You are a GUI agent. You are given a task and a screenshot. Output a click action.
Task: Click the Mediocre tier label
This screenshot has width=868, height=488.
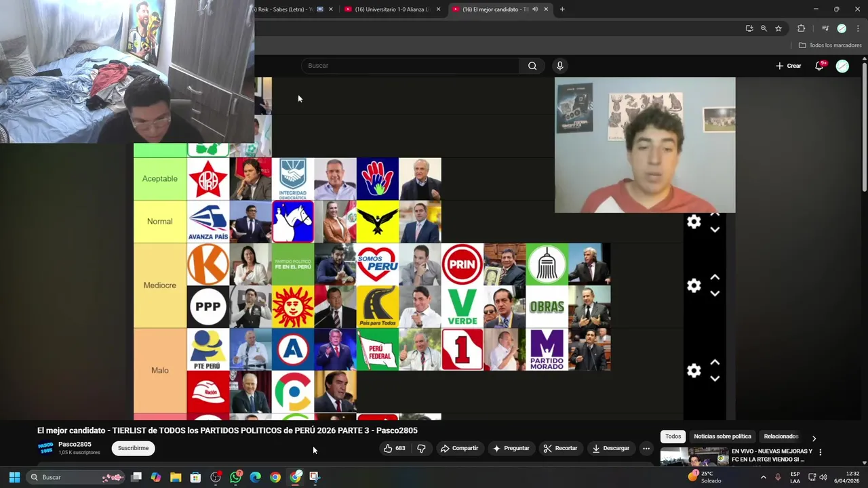pos(160,285)
